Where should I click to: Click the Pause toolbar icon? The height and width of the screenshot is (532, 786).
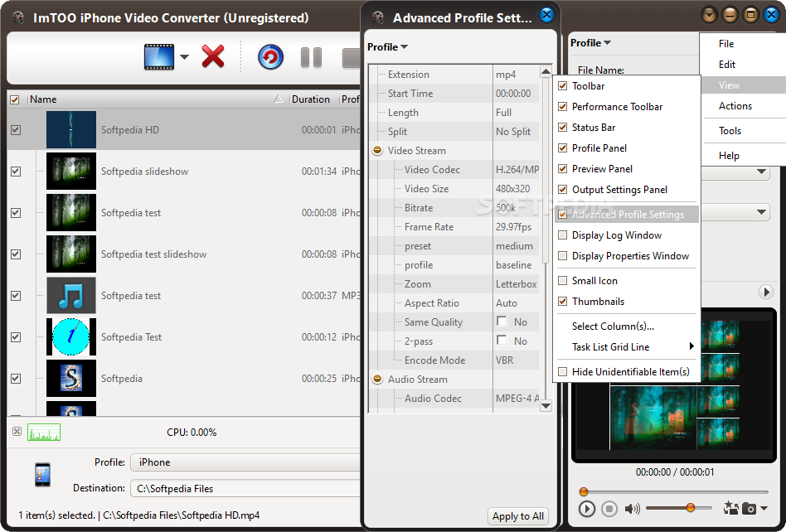click(311, 57)
